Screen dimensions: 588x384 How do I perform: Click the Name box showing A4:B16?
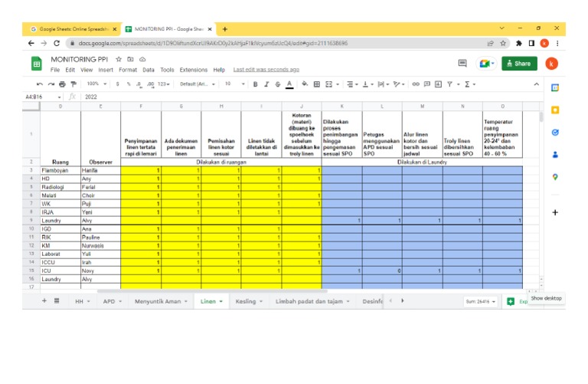(x=43, y=97)
